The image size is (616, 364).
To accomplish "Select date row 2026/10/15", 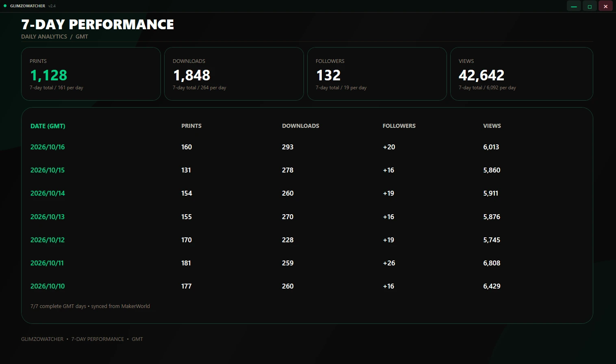I will pos(307,170).
